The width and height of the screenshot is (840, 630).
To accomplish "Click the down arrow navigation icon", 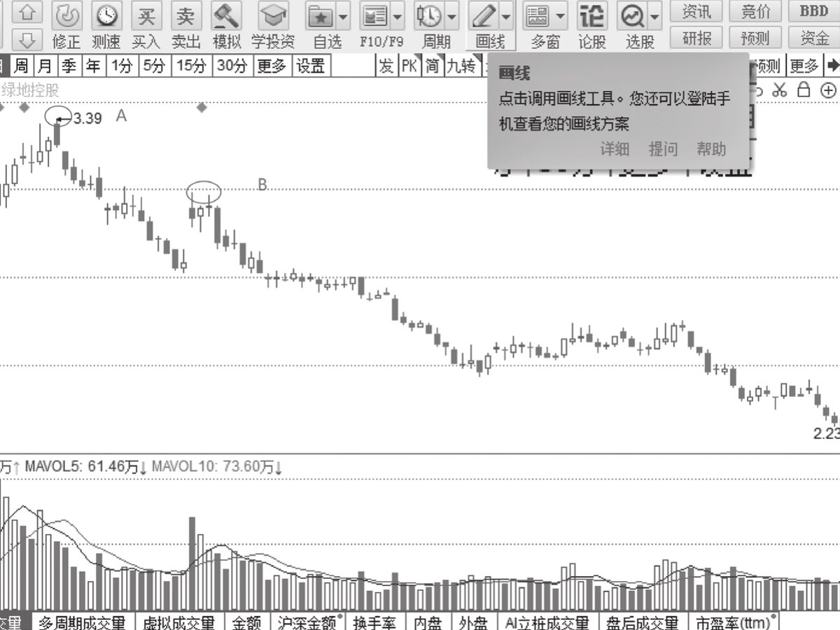I will click(29, 39).
